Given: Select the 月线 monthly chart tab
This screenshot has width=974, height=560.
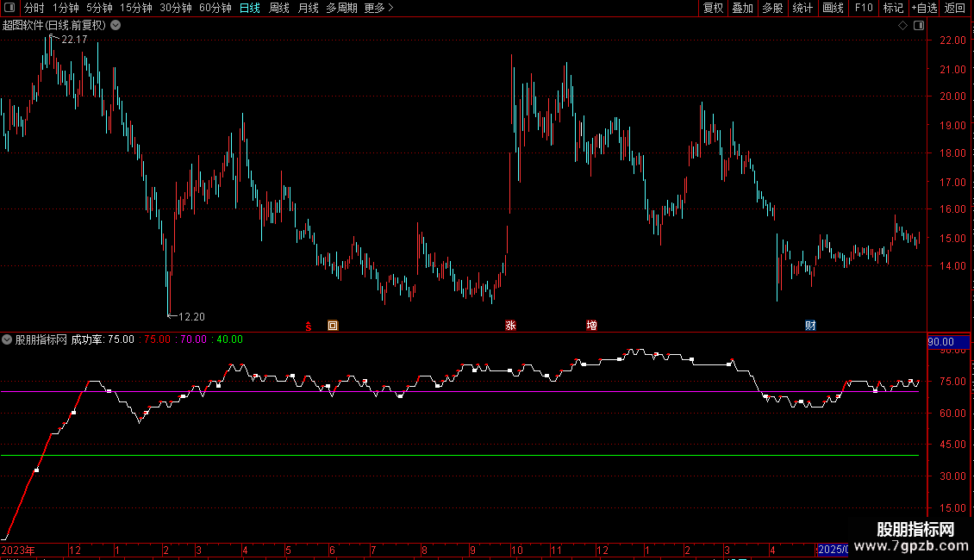Looking at the screenshot, I should [x=308, y=8].
